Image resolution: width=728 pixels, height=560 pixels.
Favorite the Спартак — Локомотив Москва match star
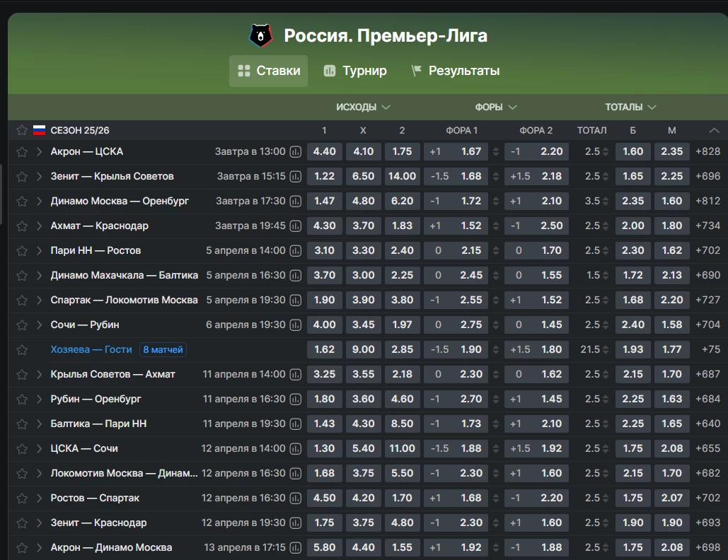[22, 300]
